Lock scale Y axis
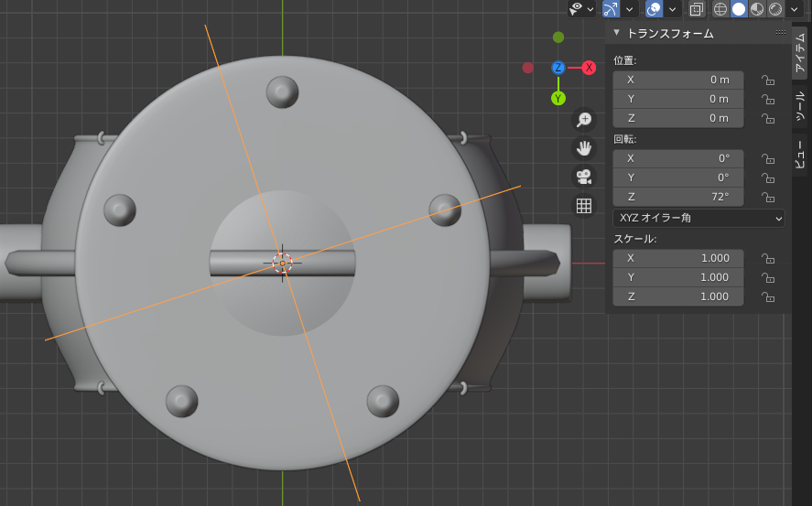812x506 pixels. coord(768,278)
